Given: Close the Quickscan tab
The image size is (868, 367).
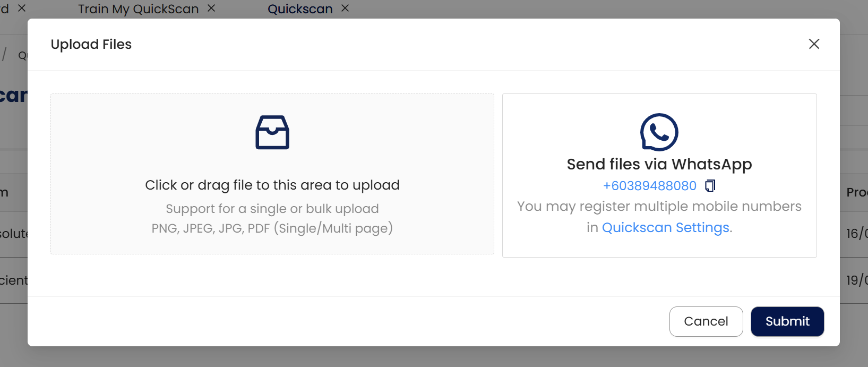Looking at the screenshot, I should pos(345,8).
